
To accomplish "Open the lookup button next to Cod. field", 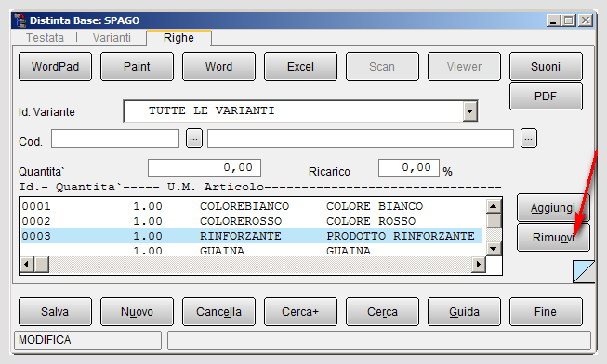I will coord(194,138).
